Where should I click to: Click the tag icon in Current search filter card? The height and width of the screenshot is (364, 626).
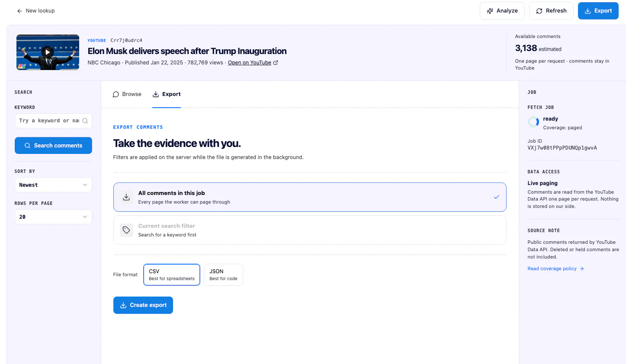(x=126, y=230)
